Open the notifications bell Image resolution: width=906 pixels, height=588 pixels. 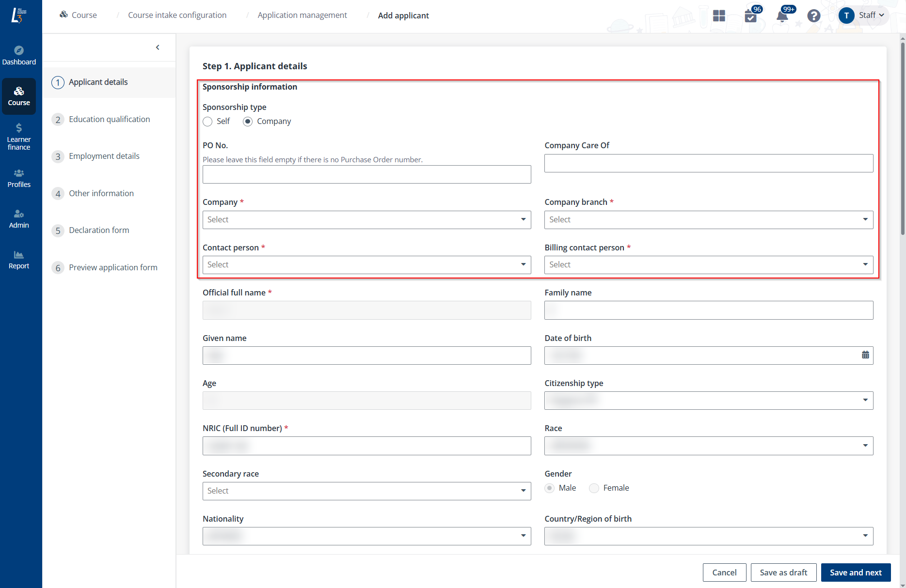781,16
